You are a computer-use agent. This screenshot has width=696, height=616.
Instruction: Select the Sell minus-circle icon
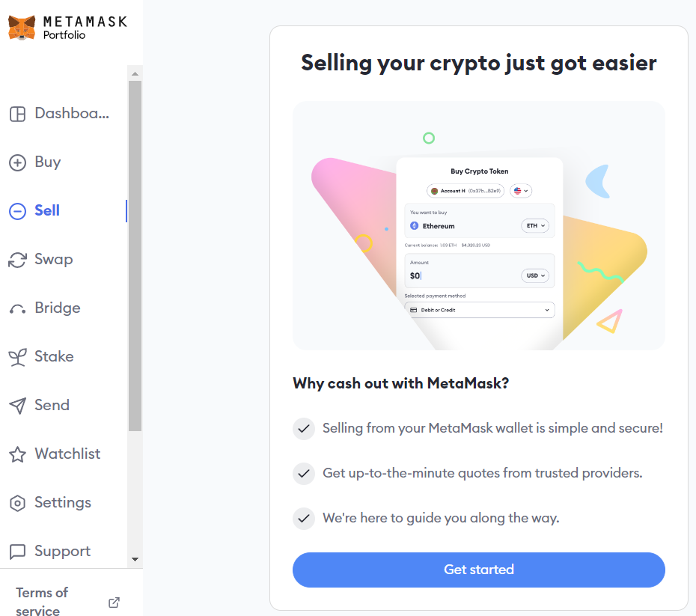tap(17, 211)
